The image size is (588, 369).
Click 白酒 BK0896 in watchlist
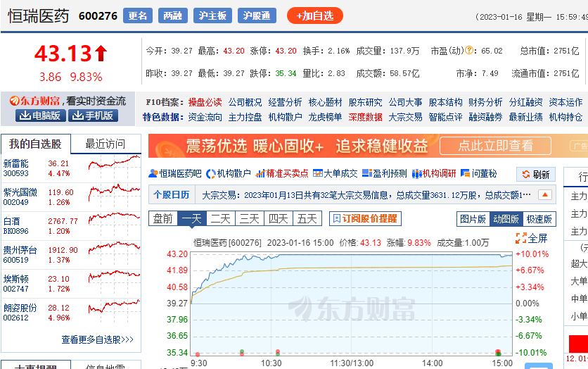click(12, 221)
